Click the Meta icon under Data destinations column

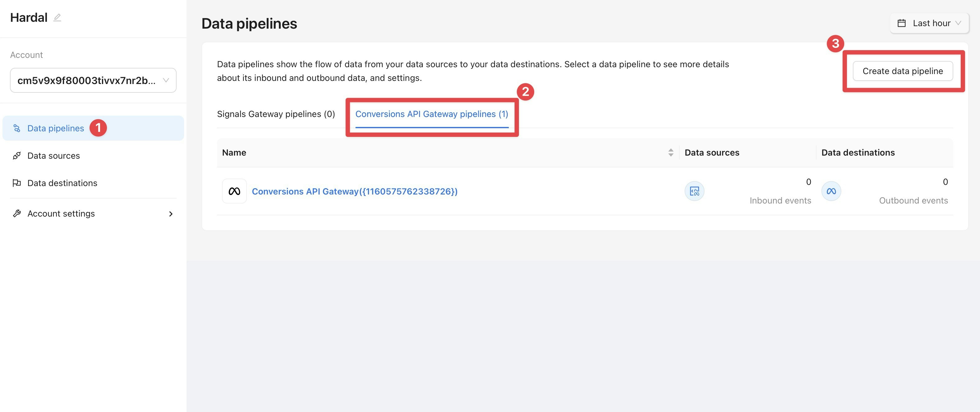(831, 191)
